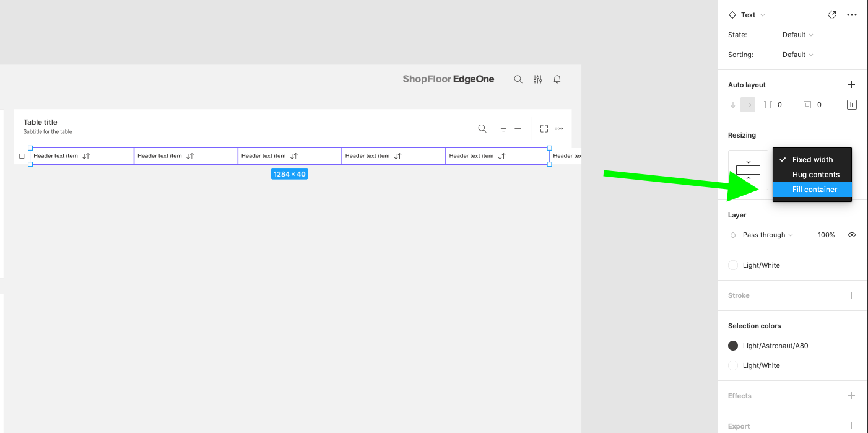Viewport: 868px width, 433px height.
Task: Remove the Light/White fill with minus button
Action: [x=851, y=265]
